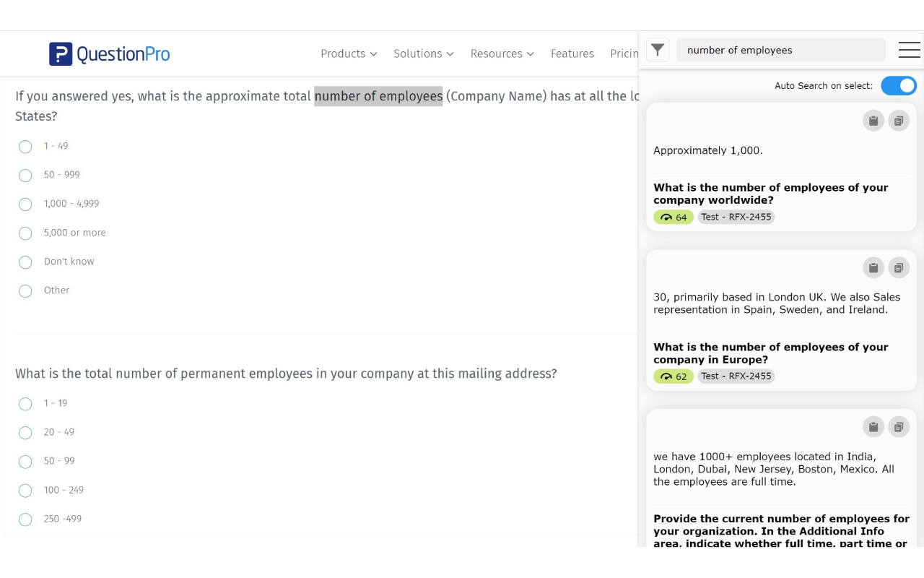
Task: Click the score 64 badge
Action: [x=673, y=217]
